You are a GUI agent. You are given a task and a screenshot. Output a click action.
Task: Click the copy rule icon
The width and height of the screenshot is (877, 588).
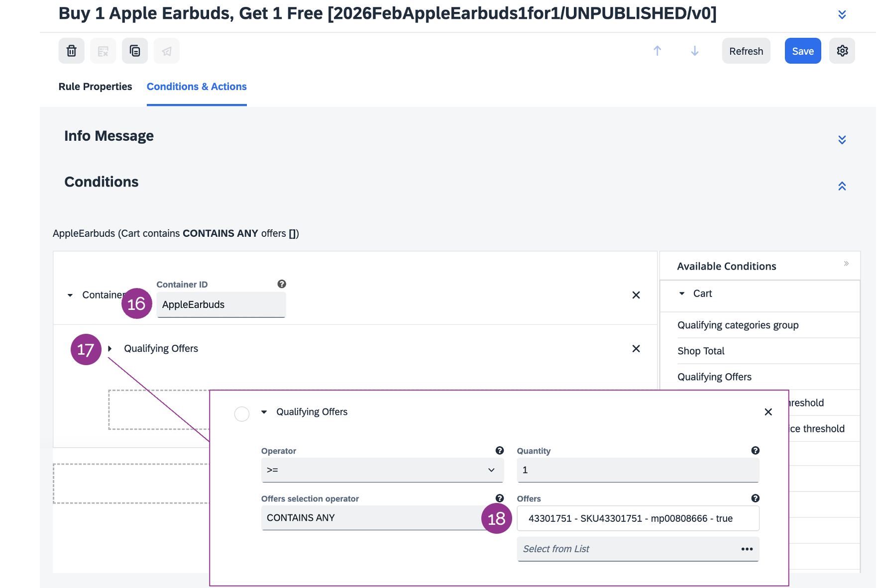tap(135, 51)
